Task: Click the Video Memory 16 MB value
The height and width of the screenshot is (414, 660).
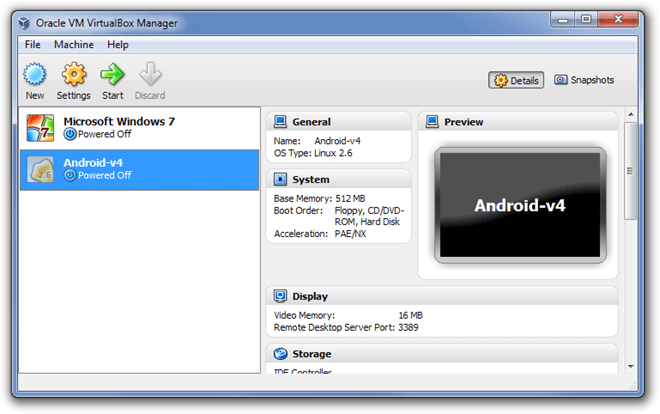Action: [410, 316]
